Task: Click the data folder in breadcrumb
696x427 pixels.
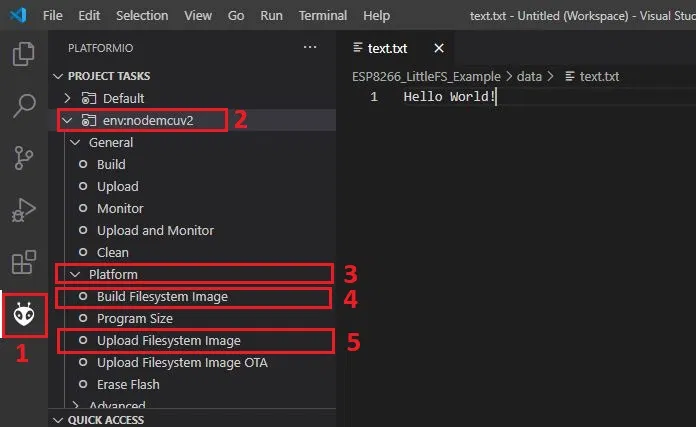Action: (529, 76)
